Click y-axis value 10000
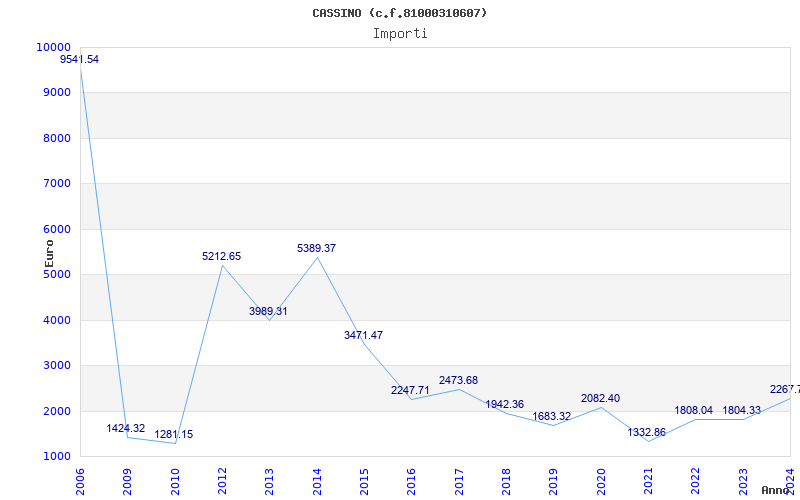The width and height of the screenshot is (800, 500). pos(54,47)
